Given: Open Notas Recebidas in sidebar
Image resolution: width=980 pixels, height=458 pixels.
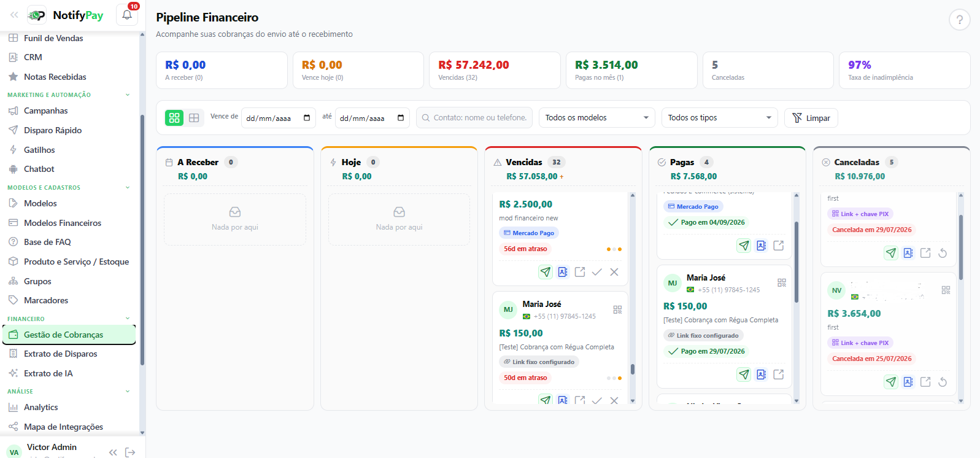Looking at the screenshot, I should point(70,77).
